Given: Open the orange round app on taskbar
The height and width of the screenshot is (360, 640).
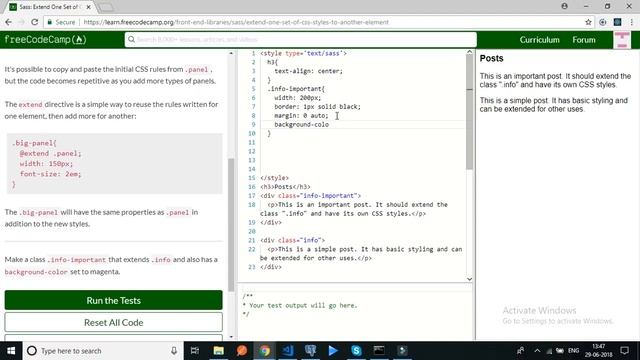Looking at the screenshot, I should point(242,351).
